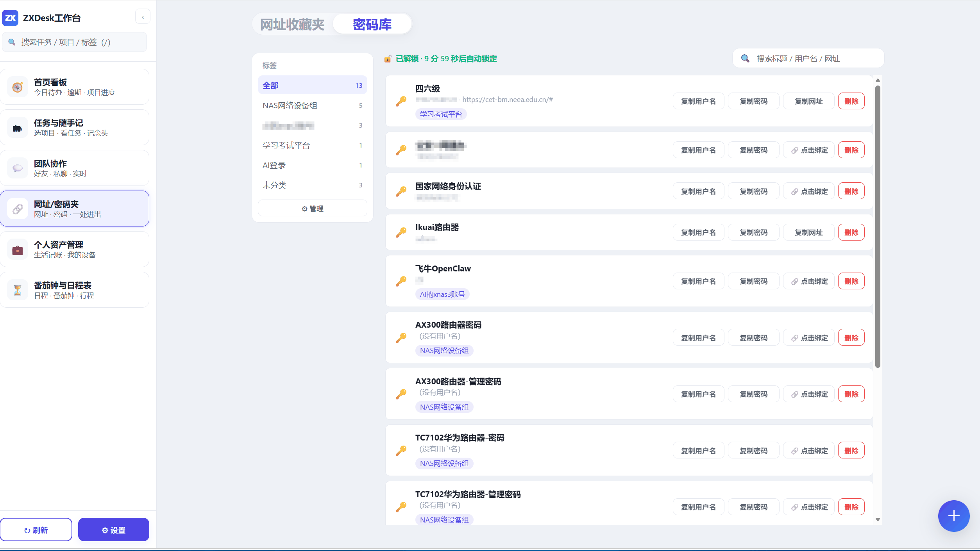Click the 学习考试平台 tag chip on 四六级
Screen dimensions: 980x551
pos(441,114)
